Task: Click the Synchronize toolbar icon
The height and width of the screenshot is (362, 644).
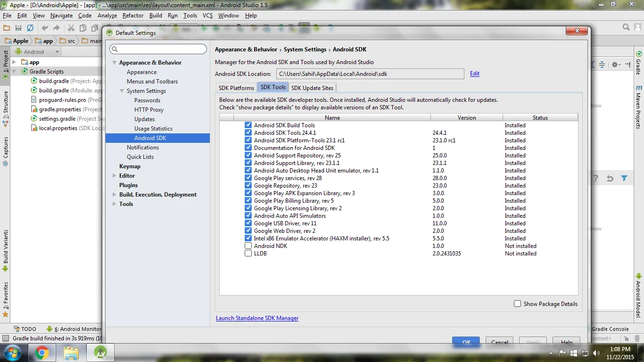Action: (x=30, y=28)
